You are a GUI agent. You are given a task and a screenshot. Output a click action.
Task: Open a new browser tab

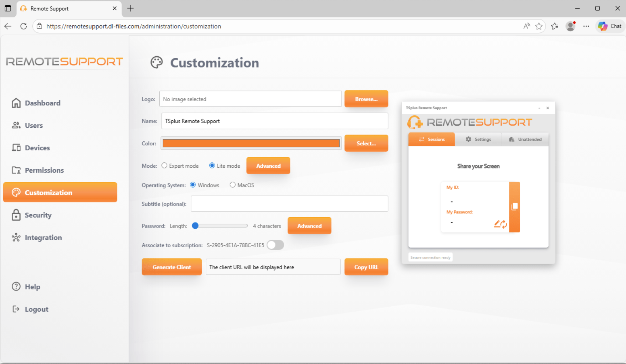(130, 8)
